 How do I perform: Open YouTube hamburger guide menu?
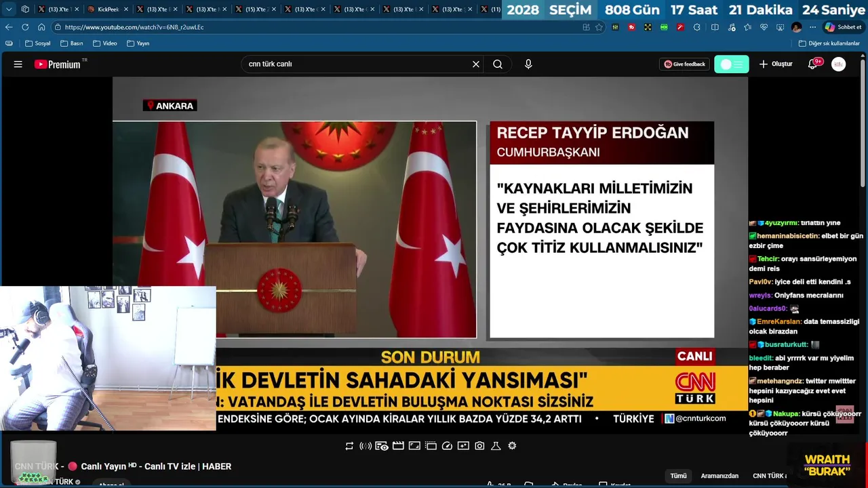coord(18,64)
